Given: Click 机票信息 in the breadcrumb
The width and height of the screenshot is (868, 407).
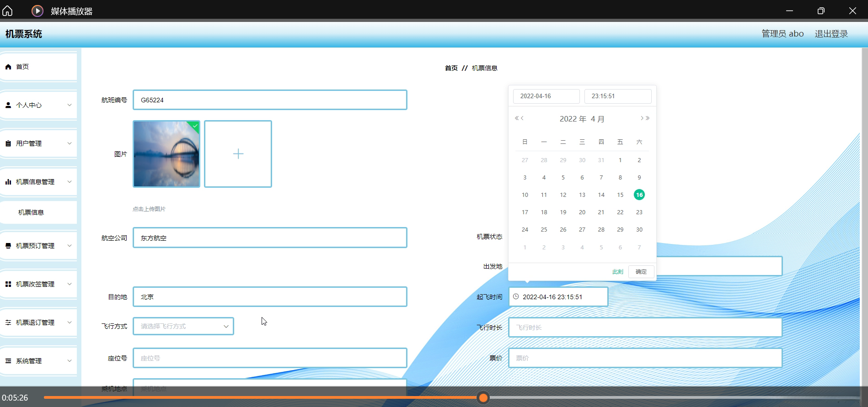Looking at the screenshot, I should click(485, 68).
